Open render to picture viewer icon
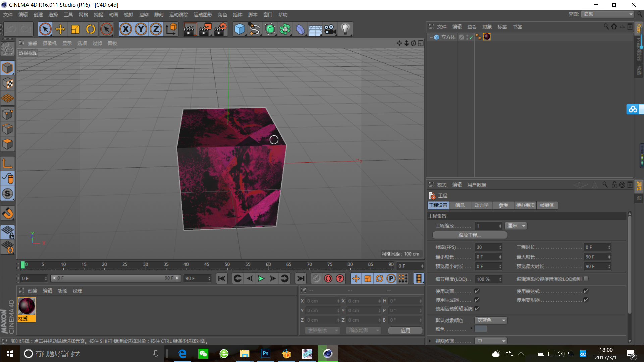 (x=205, y=29)
